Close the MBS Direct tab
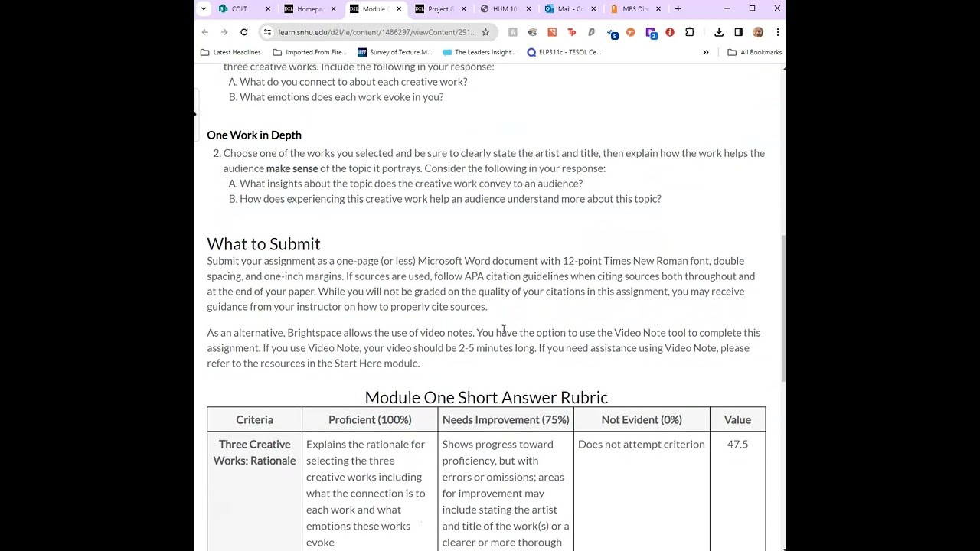The height and width of the screenshot is (551, 980). pyautogui.click(x=658, y=9)
